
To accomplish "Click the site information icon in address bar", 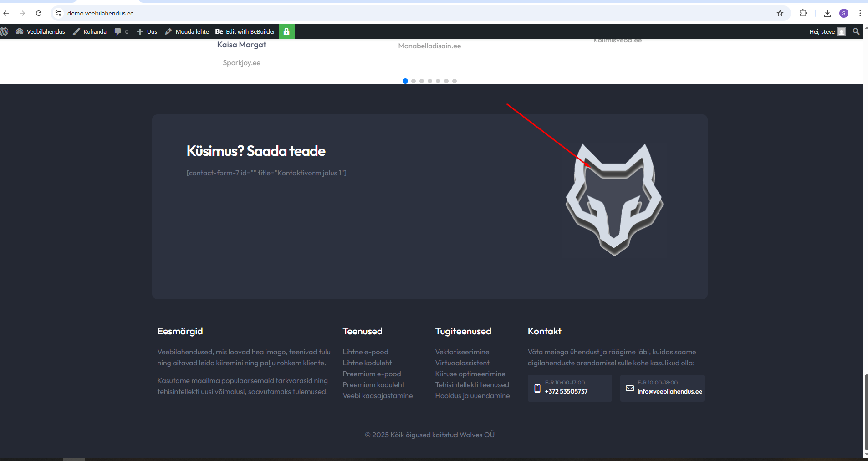I will [x=58, y=13].
